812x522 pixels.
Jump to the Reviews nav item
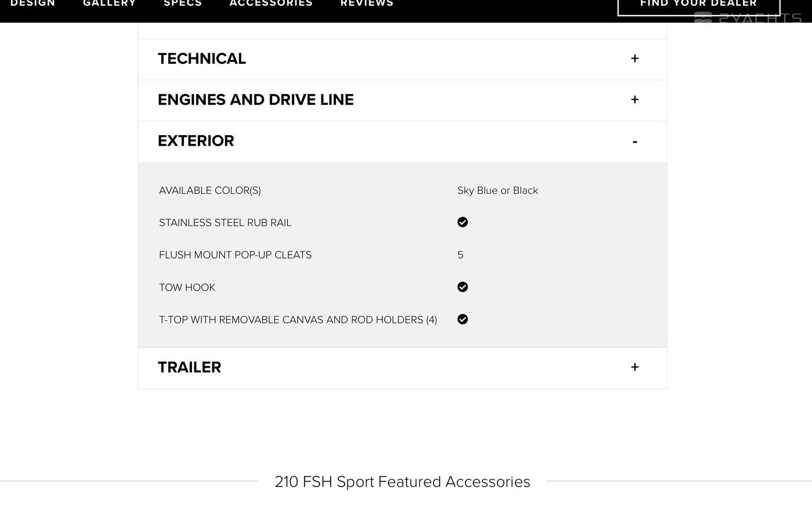click(367, 3)
